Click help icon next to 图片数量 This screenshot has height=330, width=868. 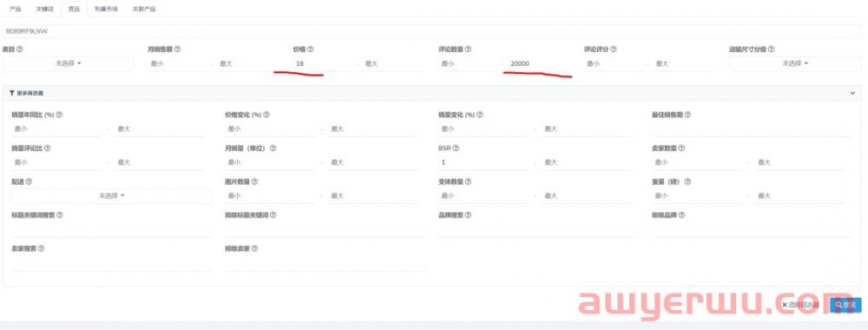254,181
